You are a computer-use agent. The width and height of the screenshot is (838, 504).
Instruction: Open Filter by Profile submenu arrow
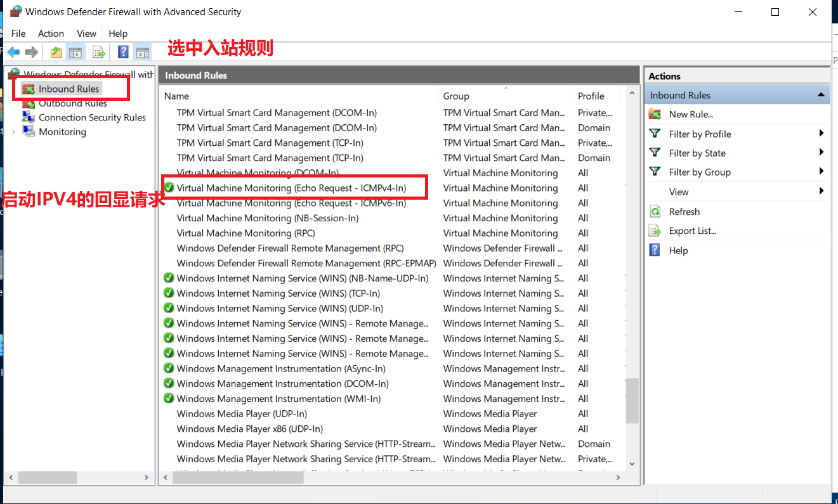[822, 133]
